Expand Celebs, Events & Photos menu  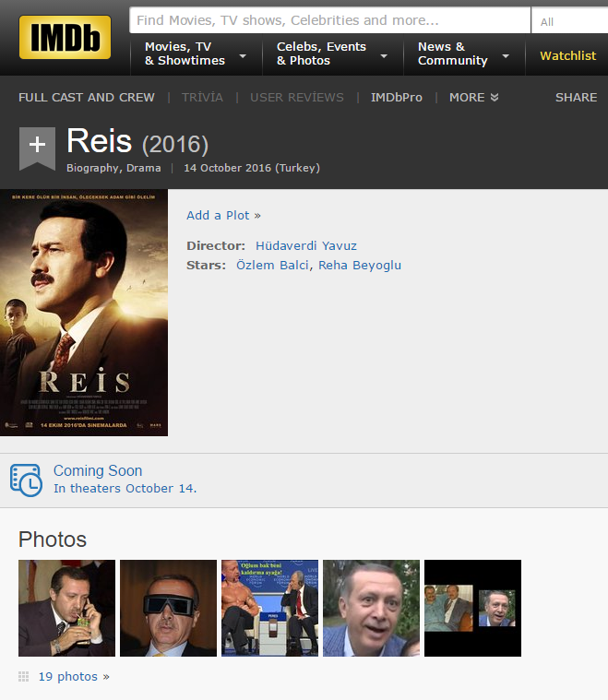(332, 53)
